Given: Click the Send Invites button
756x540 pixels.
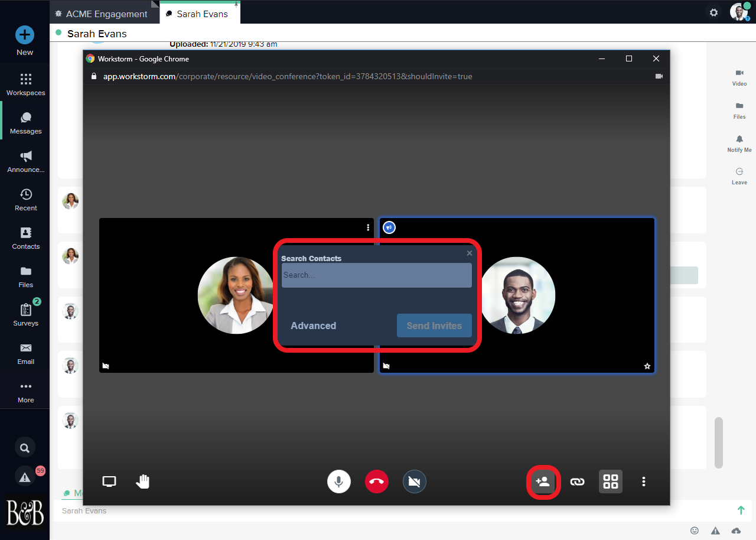Looking at the screenshot, I should coord(434,326).
